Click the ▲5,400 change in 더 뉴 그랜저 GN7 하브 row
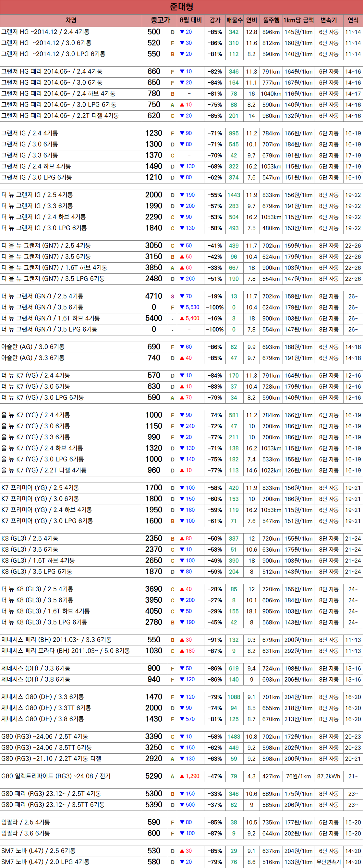363x868 pixels. tap(189, 319)
